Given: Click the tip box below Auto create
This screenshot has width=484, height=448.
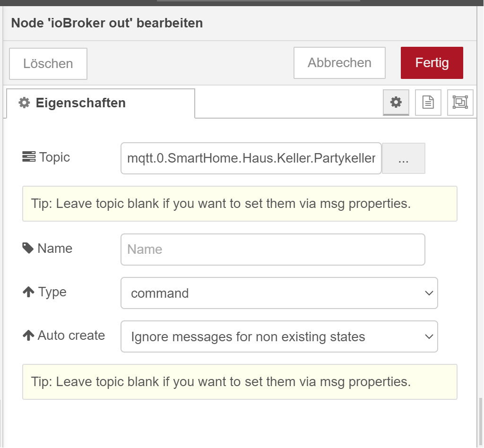Looking at the screenshot, I should 240,382.
